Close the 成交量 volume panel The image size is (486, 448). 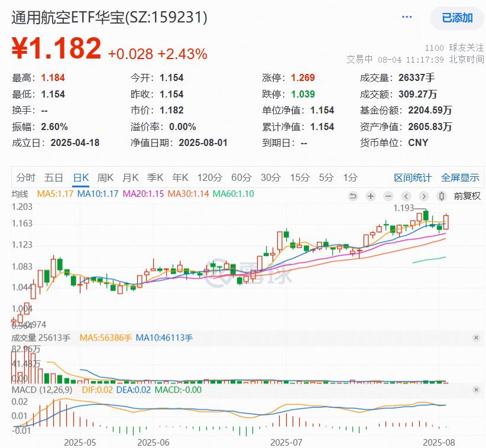[x=477, y=337]
